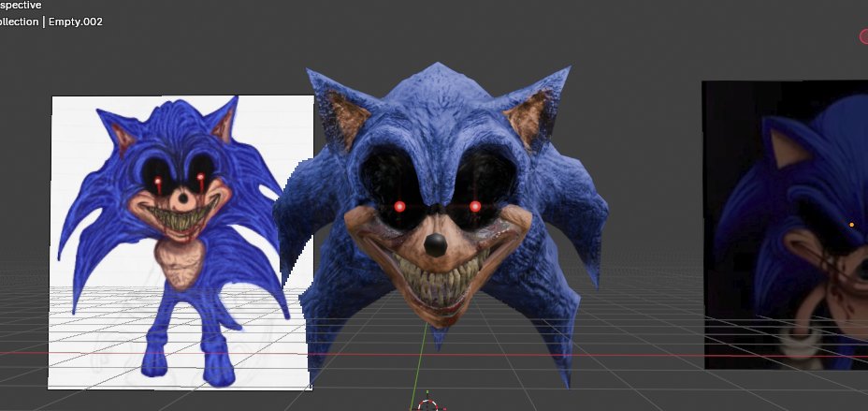Click the black nose on the 3D head
Viewport: 868px width, 411px height.
[436, 244]
